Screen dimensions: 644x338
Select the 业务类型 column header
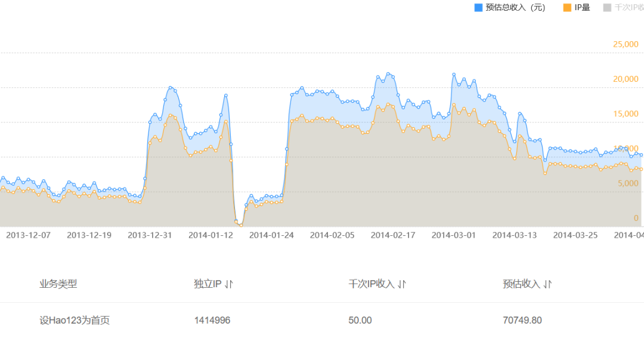[58, 284]
